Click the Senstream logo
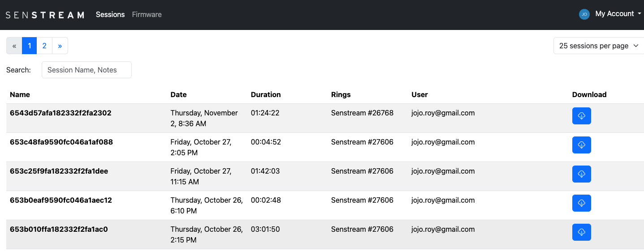This screenshot has height=251, width=644. click(45, 15)
